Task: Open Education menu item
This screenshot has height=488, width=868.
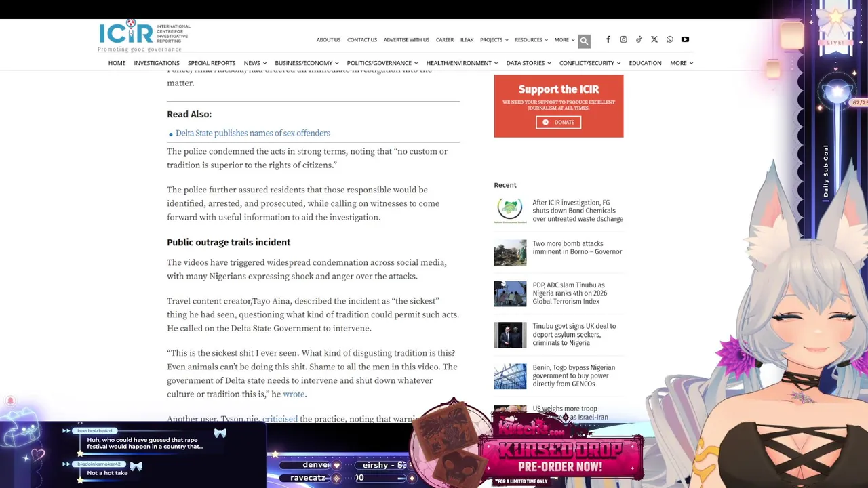Action: (645, 63)
